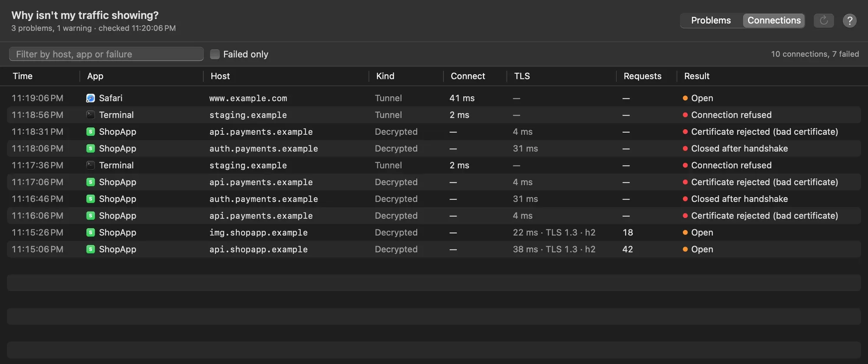Click the 22 ms · TLS 1.3 · h2 cell
This screenshot has height=364, width=868.
point(554,233)
